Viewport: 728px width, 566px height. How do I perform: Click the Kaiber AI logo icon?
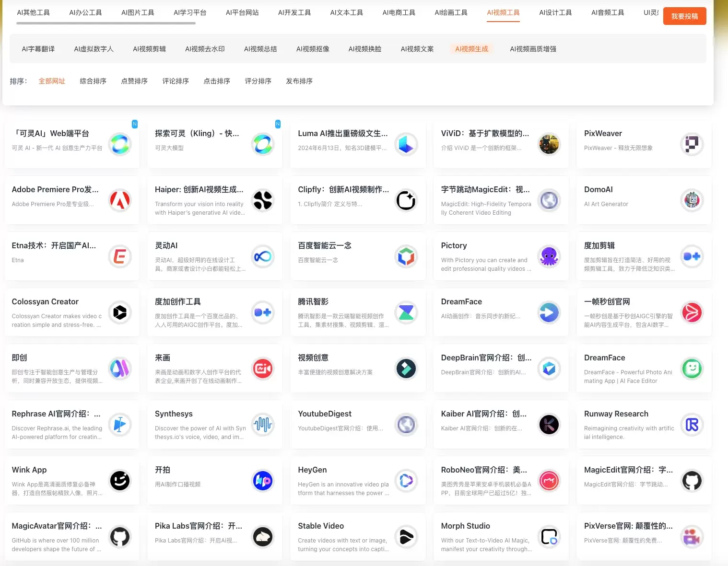(549, 425)
